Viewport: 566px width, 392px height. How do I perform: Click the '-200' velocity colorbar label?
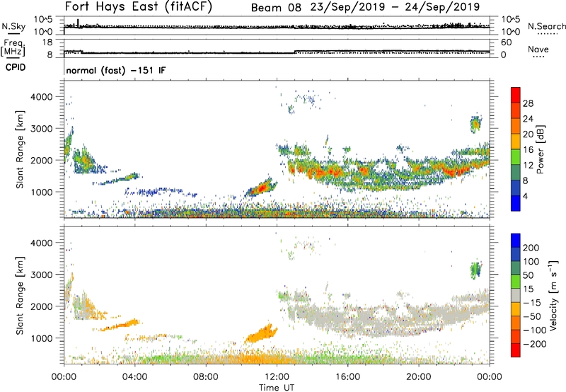click(x=535, y=344)
